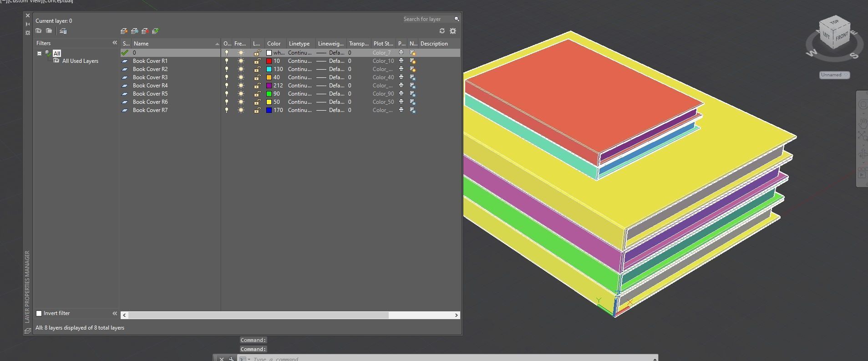Viewport: 868px width, 361px height.
Task: Change color swatch of Book Cover R6
Action: click(x=269, y=102)
